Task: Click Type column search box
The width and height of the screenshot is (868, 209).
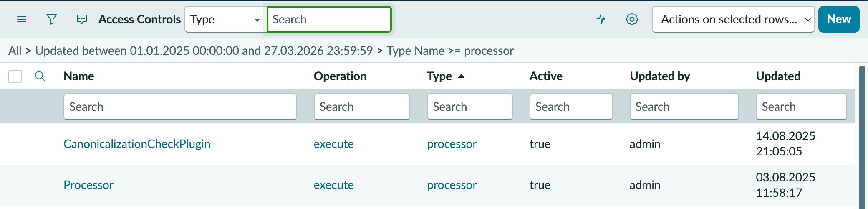Action: [470, 107]
